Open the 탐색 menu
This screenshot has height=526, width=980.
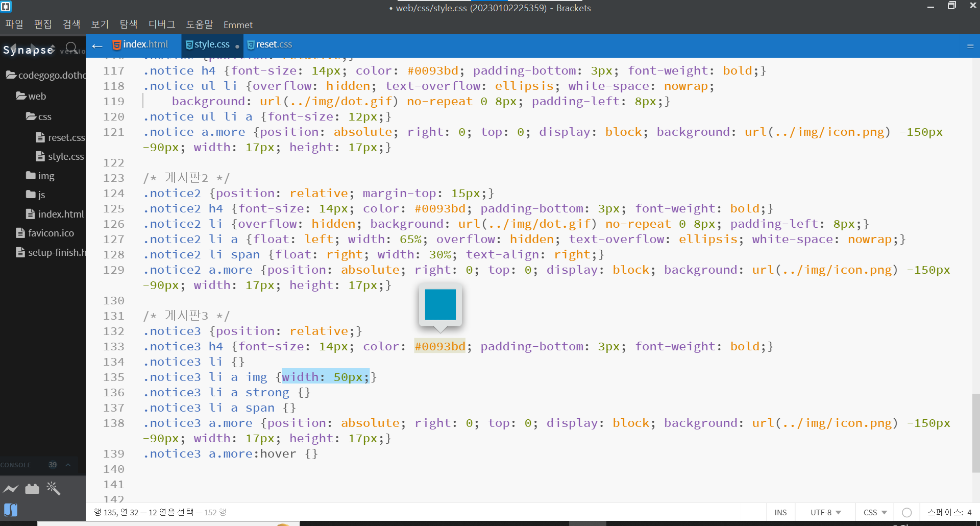coord(129,24)
